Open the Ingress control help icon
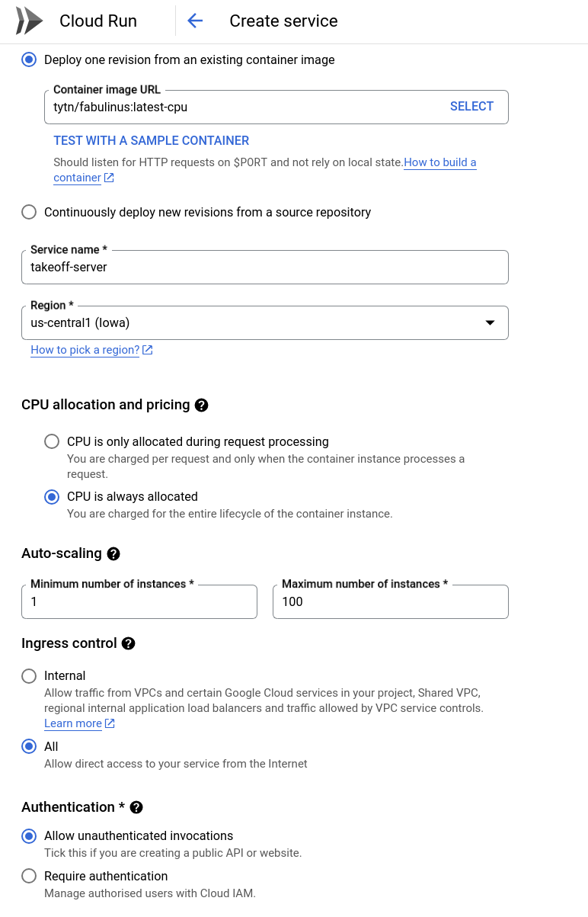Viewport: 588px width, 917px height. click(x=128, y=643)
